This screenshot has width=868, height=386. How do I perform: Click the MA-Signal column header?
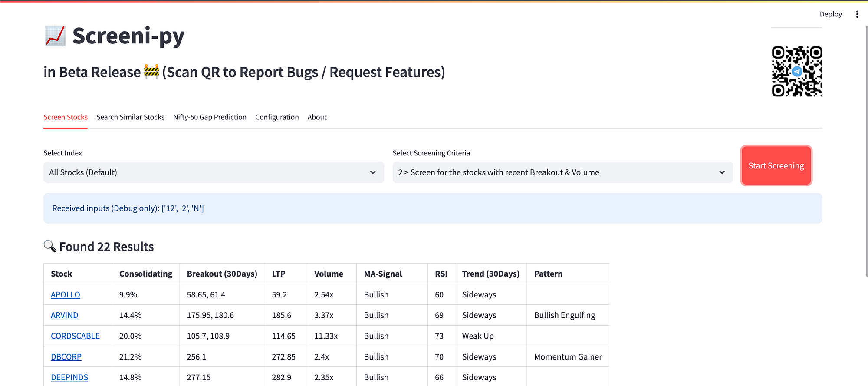(392, 274)
